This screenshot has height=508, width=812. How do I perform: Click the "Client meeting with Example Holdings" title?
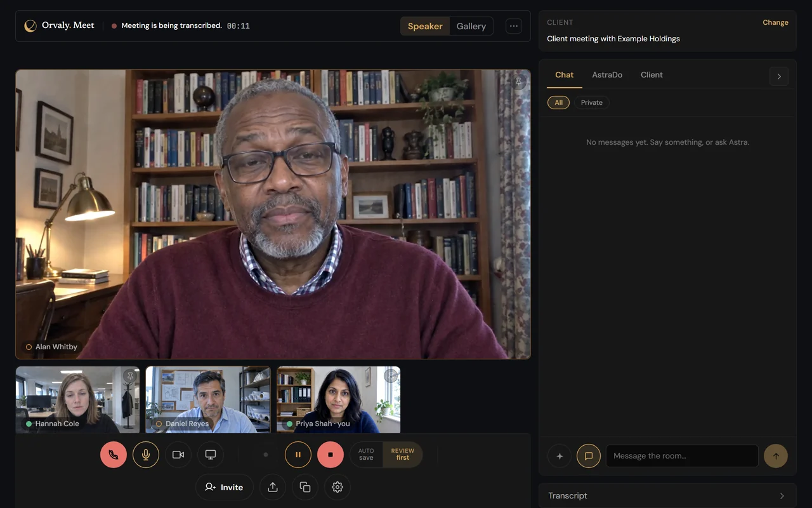(x=613, y=39)
